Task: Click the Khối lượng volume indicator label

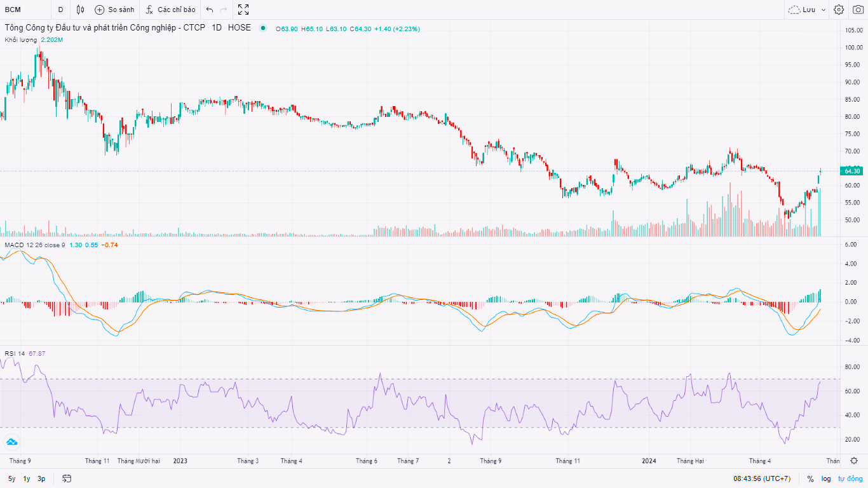Action: point(21,39)
